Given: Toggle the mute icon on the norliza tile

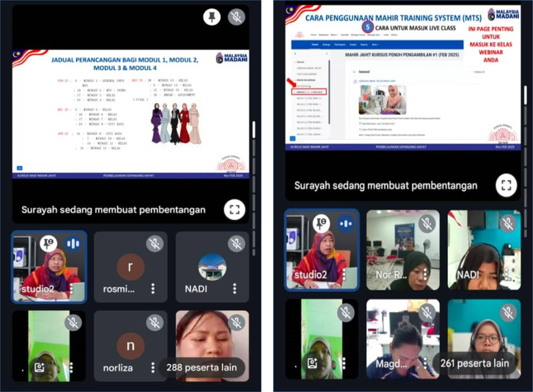Looking at the screenshot, I should (x=155, y=322).
